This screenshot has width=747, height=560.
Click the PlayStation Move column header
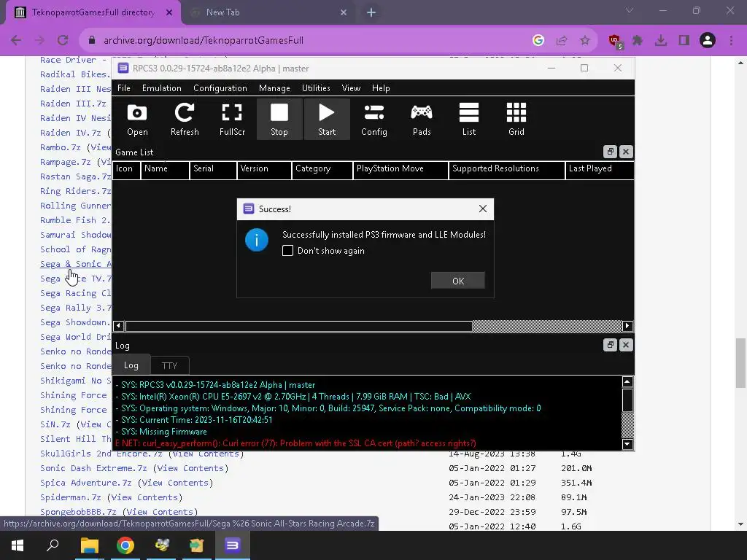point(400,168)
